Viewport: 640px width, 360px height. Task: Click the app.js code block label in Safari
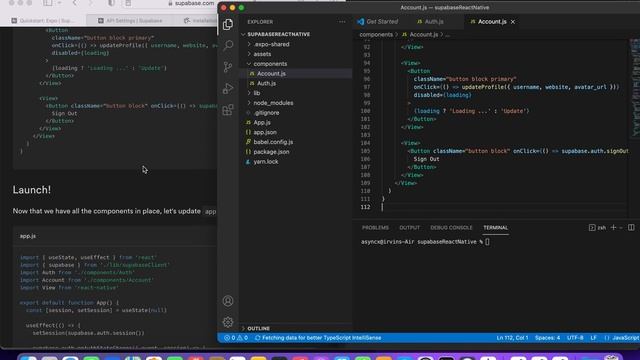point(28,236)
